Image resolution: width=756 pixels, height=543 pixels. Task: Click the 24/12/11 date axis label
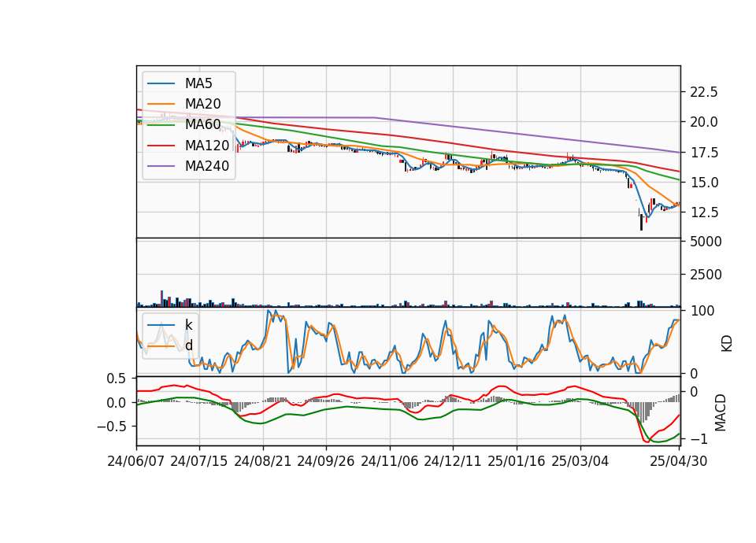(453, 461)
